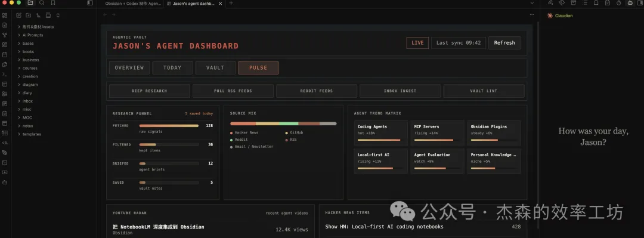Select the active robot chat icon top right
This screenshot has height=238, width=644.
click(630, 3)
